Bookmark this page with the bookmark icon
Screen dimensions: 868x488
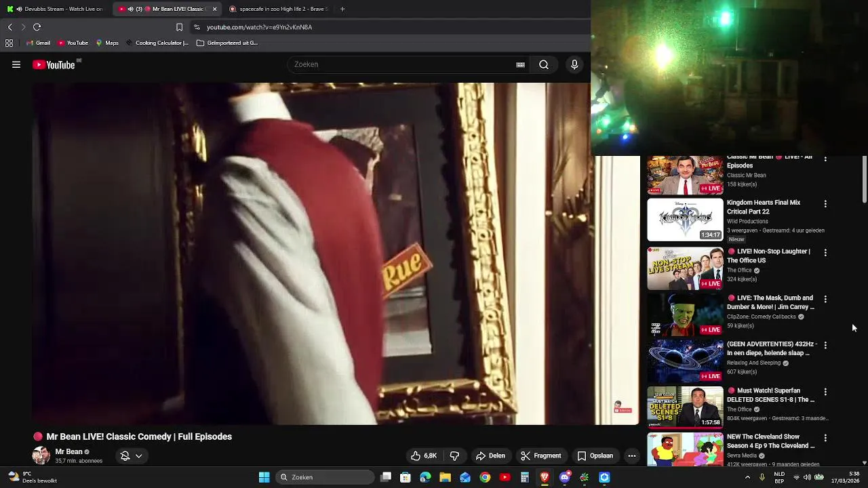click(x=179, y=27)
